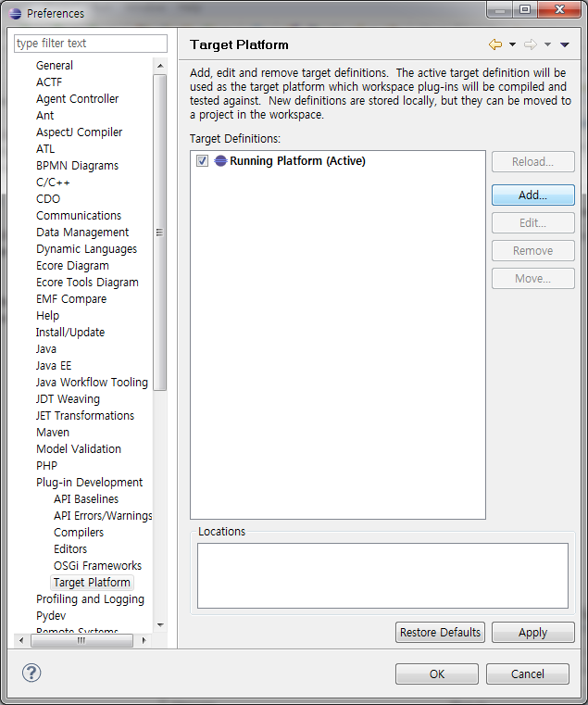Select Ecore Diagram entry
Image resolution: width=588 pixels, height=705 pixels.
click(72, 265)
